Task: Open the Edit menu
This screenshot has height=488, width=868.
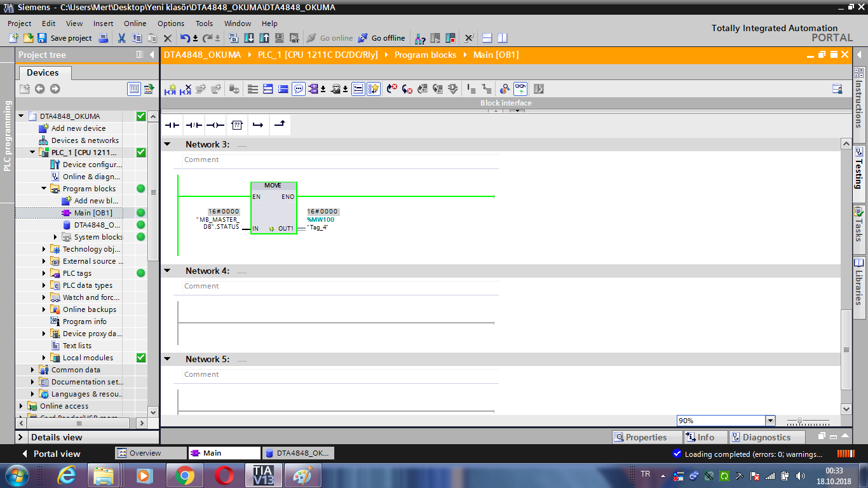Action: (48, 24)
